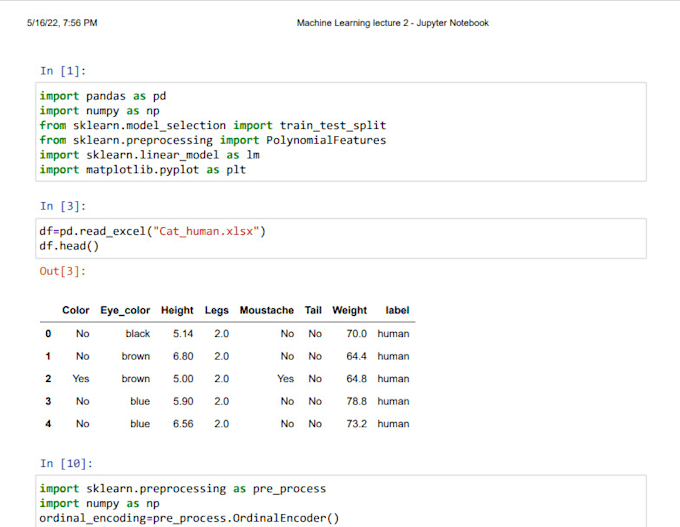Click the Weight column header

(349, 311)
